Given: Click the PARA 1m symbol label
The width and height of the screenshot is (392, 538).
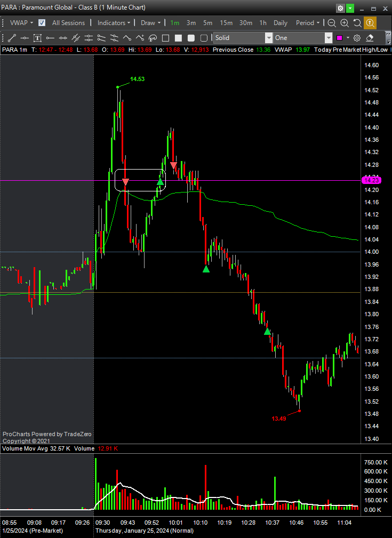Looking at the screenshot, I should point(14,50).
